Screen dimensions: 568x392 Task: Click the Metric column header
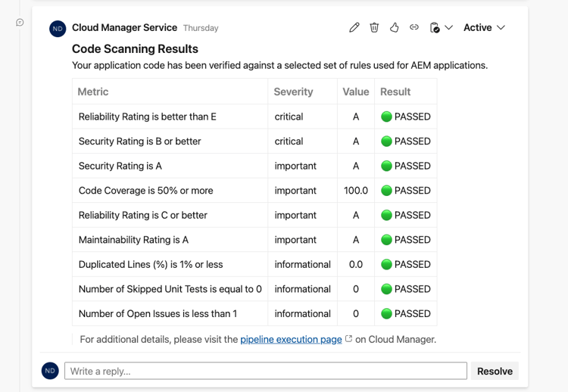click(94, 92)
